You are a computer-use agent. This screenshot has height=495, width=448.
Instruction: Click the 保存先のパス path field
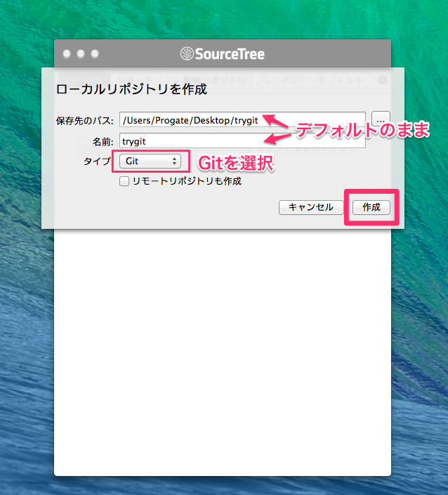(x=242, y=119)
